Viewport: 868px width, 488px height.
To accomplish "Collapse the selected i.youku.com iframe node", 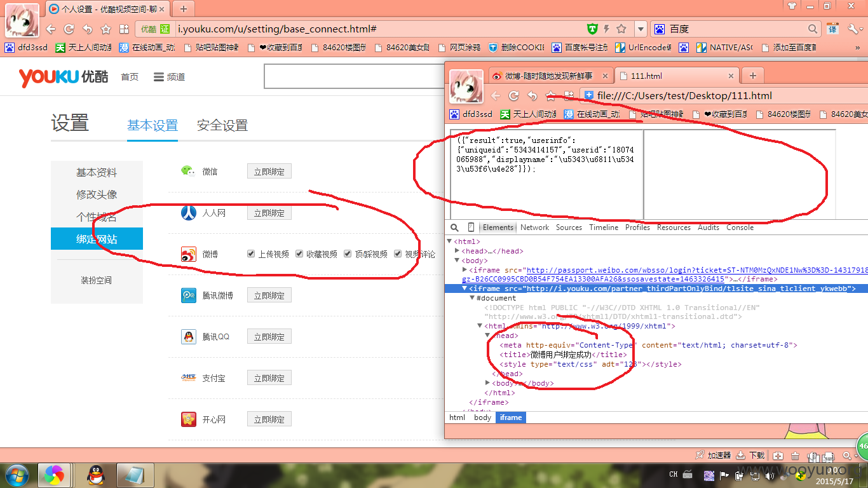I will [x=465, y=288].
